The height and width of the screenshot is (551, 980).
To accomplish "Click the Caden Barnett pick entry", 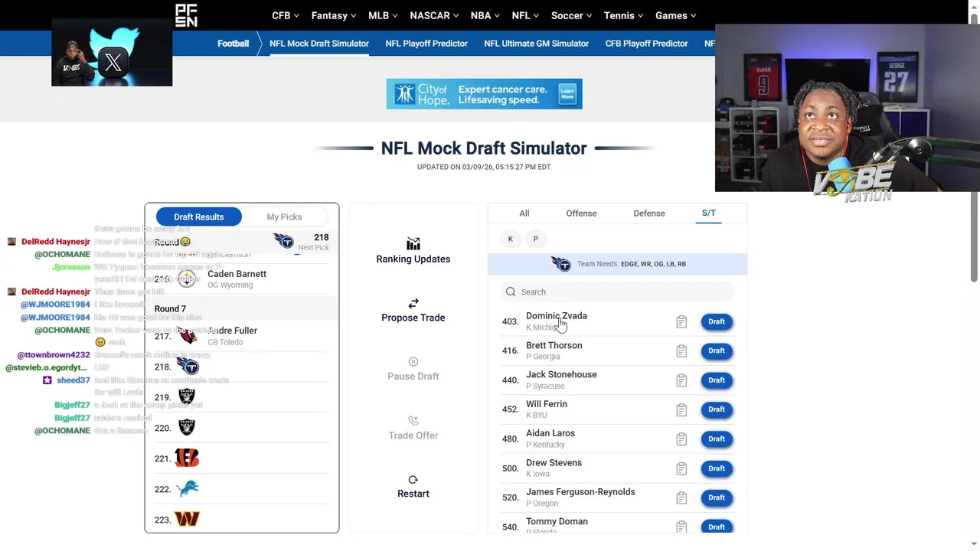I will [242, 279].
